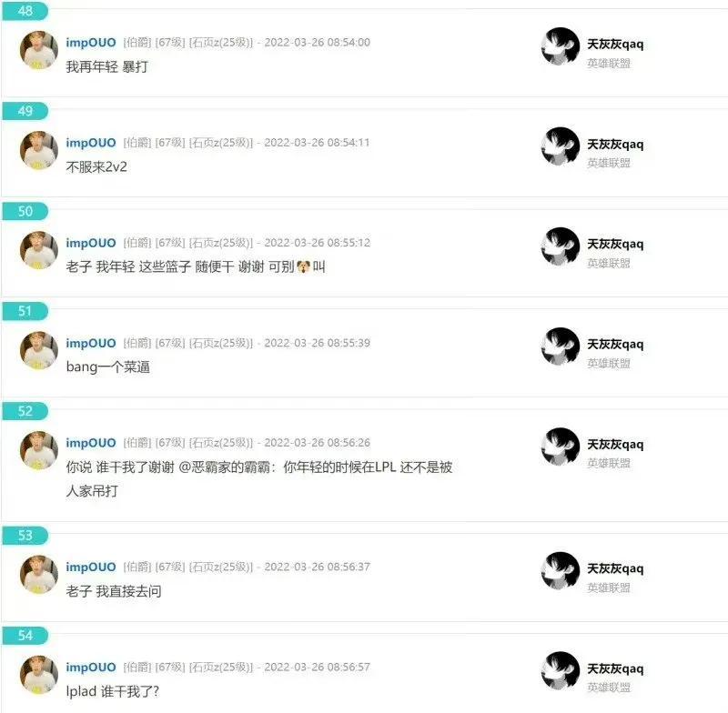Image resolution: width=728 pixels, height=713 pixels.
Task: Click the timestamp 2022-03-26 08:54:00
Action: click(x=317, y=42)
